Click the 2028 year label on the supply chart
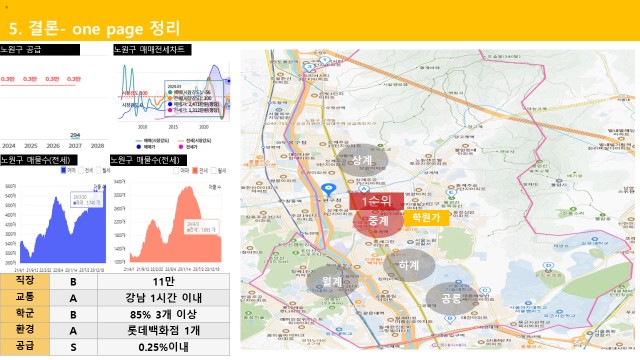 97,146
